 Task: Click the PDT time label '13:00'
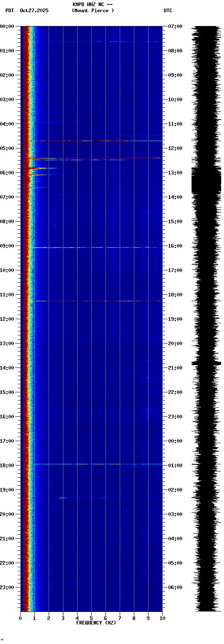(7, 344)
